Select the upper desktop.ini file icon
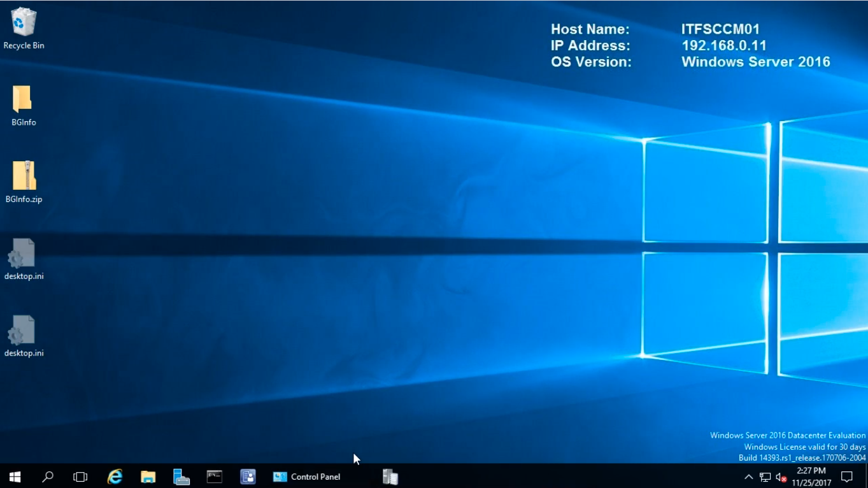Screen dimensions: 868x488 (x=23, y=254)
